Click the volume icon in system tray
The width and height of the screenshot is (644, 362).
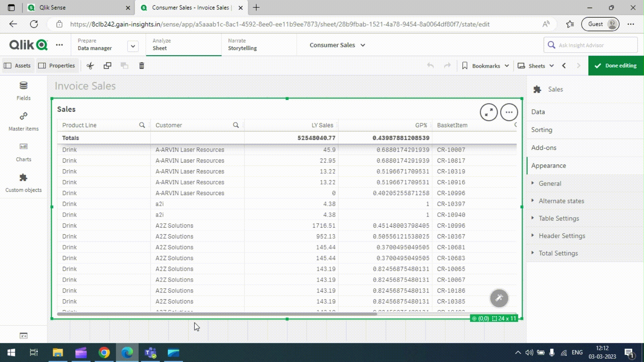[x=529, y=353]
